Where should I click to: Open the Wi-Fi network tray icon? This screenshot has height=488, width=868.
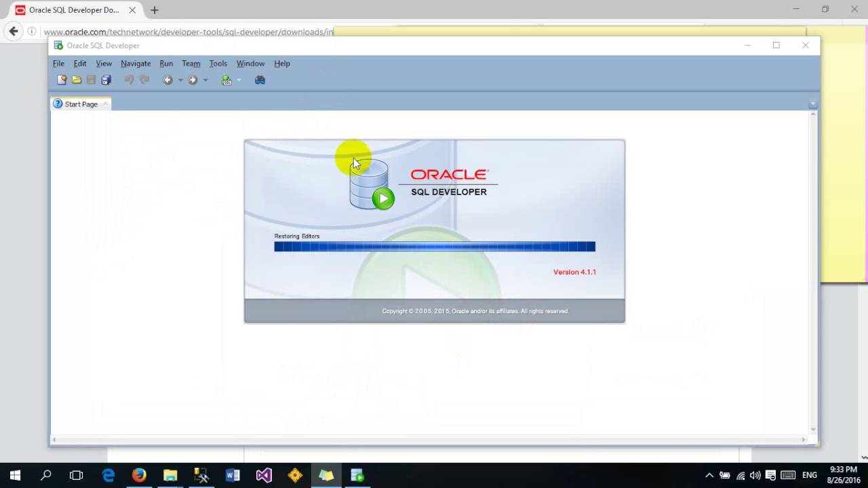pos(741,475)
